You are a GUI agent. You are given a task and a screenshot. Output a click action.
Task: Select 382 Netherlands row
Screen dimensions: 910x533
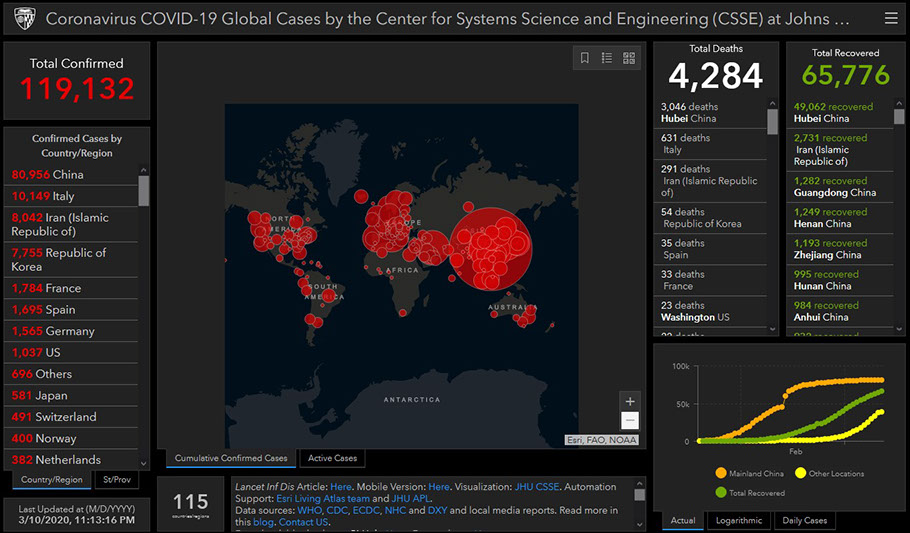tap(71, 459)
